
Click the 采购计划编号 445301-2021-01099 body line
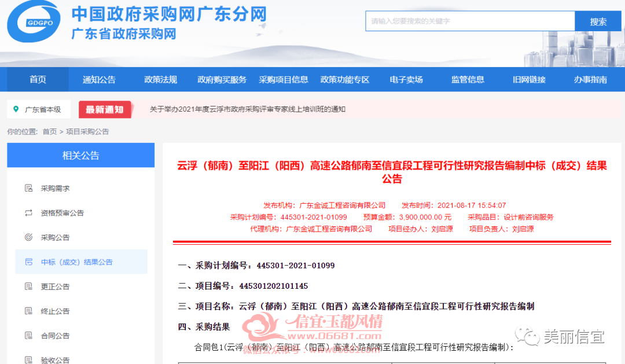pyautogui.click(x=256, y=266)
